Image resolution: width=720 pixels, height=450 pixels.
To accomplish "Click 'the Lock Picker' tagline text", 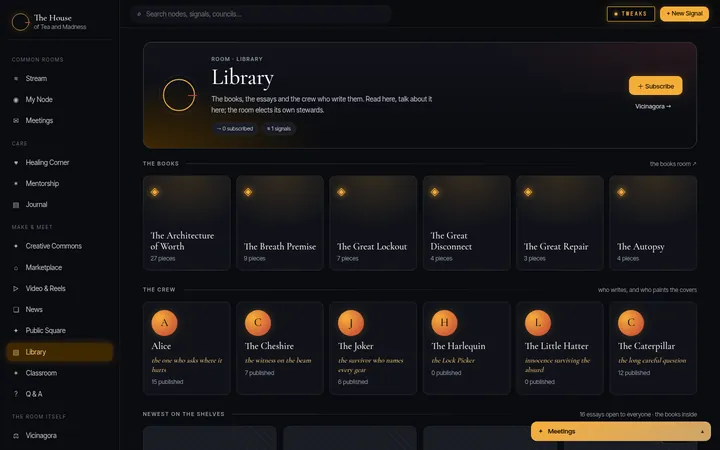I will coord(453,360).
